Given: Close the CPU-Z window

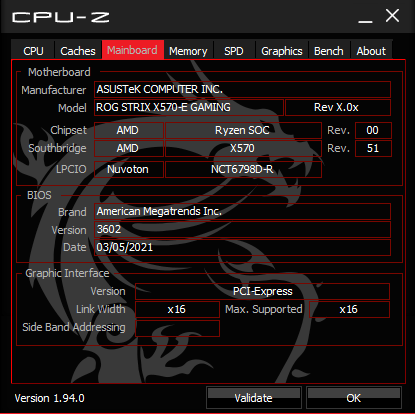Looking at the screenshot, I should click(x=392, y=16).
